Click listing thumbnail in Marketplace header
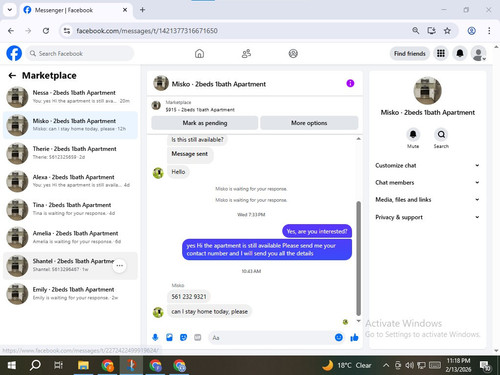Viewport: 500px width, 375px height. (x=156, y=106)
